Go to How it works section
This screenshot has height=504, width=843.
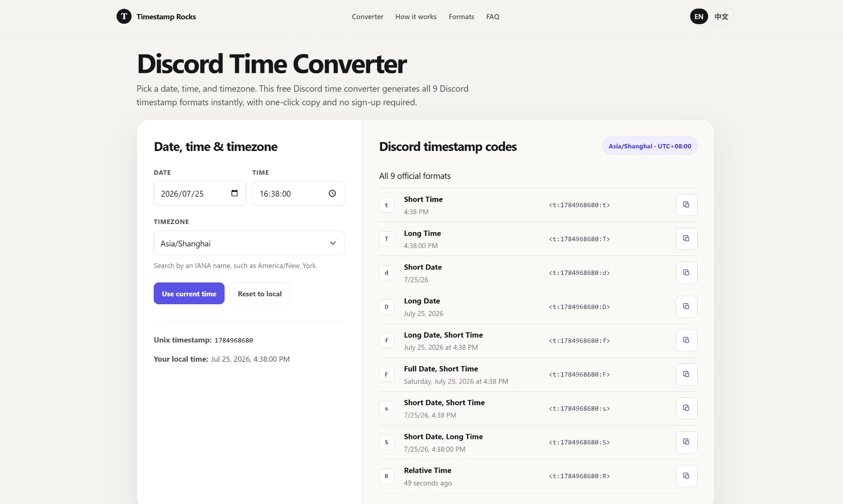pyautogui.click(x=416, y=17)
